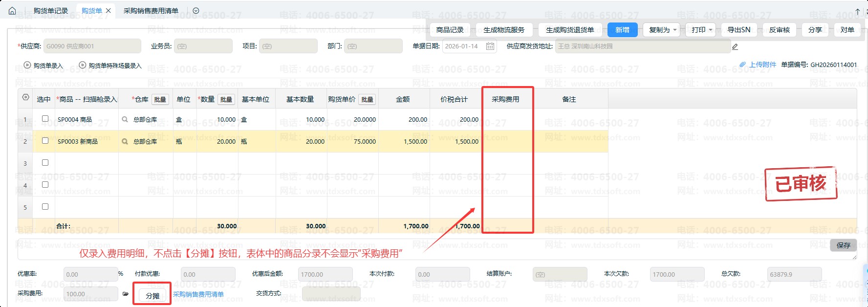This screenshot has height=307, width=868.
Task: Open the calendar picker for 单据日期
Action: click(490, 46)
